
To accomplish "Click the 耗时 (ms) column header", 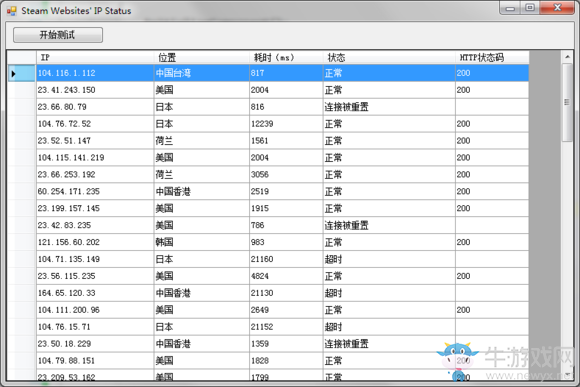I will (286, 57).
